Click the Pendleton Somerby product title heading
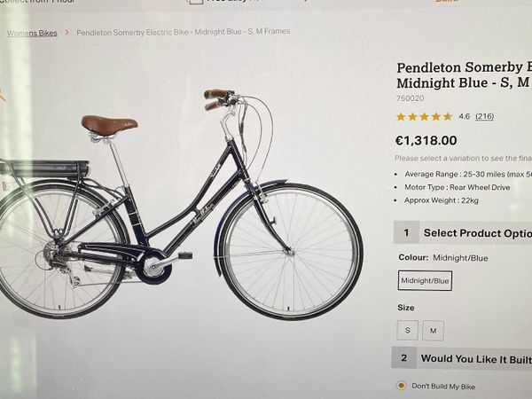Screen dimensions: 532x399 (464, 75)
